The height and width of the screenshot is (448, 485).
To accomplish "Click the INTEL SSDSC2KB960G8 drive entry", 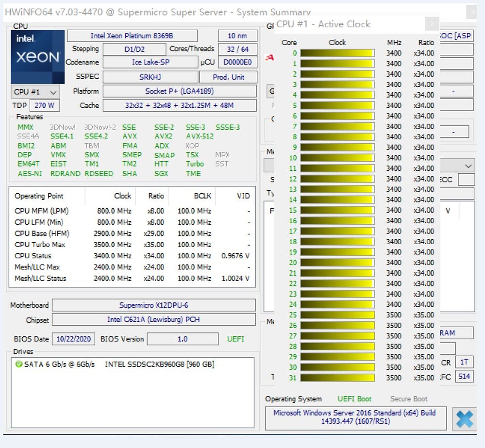I will (160, 364).
